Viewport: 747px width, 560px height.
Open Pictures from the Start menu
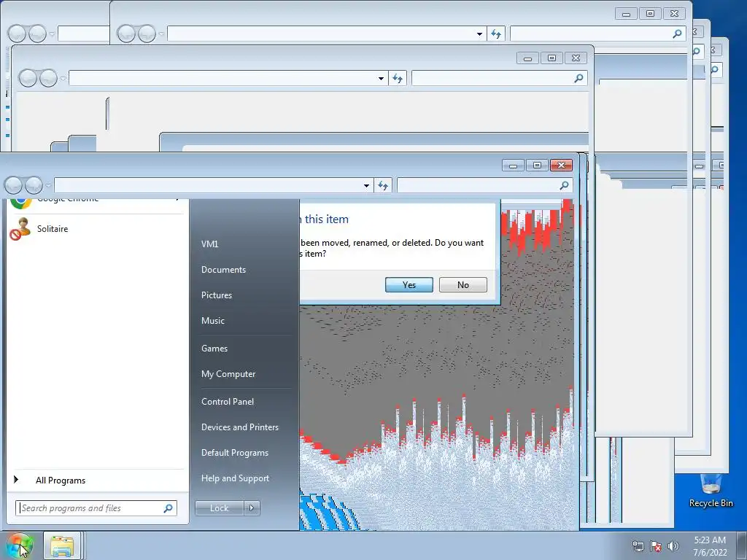(x=216, y=295)
